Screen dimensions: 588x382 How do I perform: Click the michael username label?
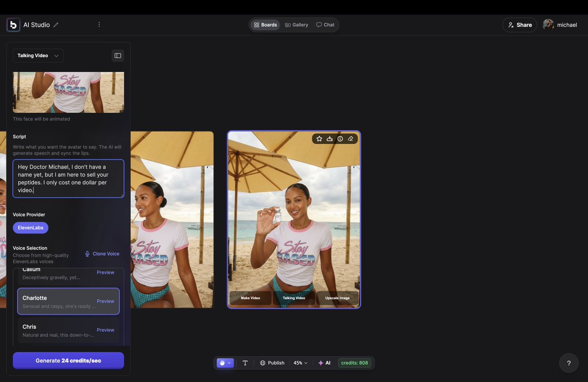tap(567, 25)
